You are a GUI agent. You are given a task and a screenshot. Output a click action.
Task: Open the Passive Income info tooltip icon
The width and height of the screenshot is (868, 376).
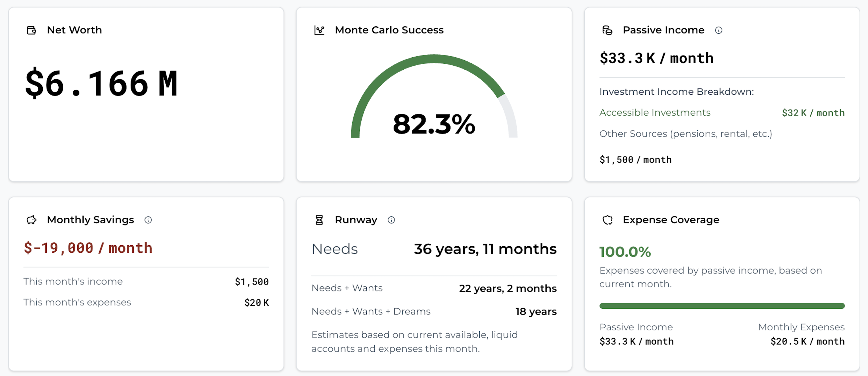[718, 30]
